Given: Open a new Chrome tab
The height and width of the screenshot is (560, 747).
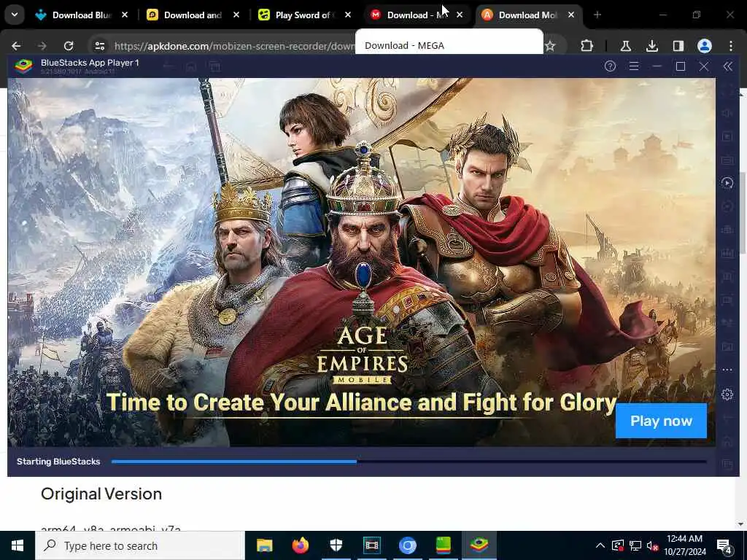Looking at the screenshot, I should click(597, 15).
